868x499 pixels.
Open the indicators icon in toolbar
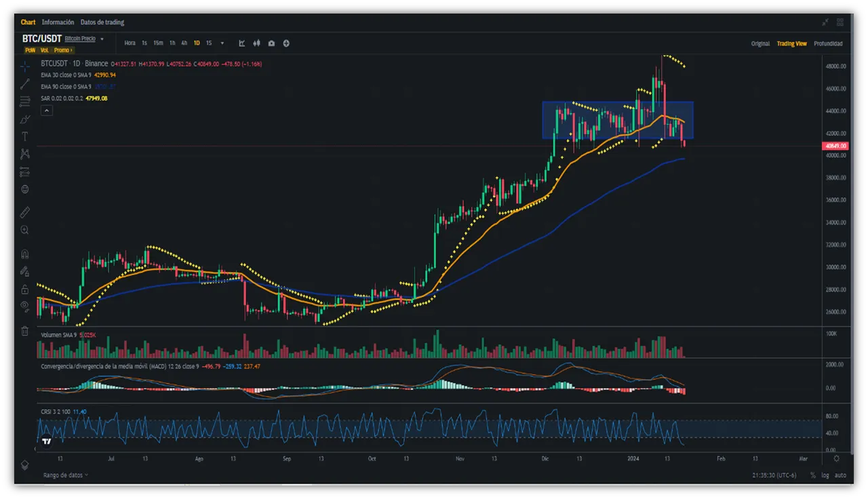pyautogui.click(x=242, y=43)
